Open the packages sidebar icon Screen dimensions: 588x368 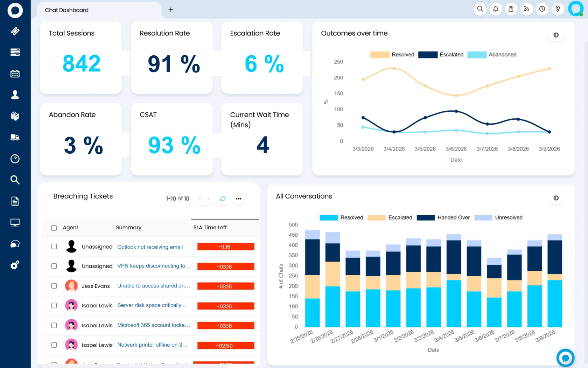coord(15,116)
